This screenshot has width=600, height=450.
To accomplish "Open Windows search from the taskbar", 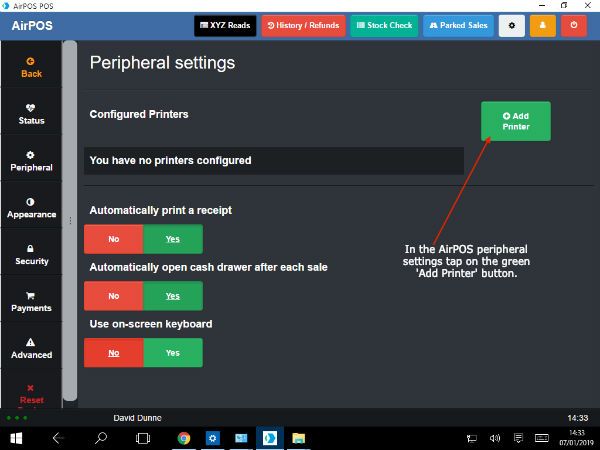I will coord(101,438).
